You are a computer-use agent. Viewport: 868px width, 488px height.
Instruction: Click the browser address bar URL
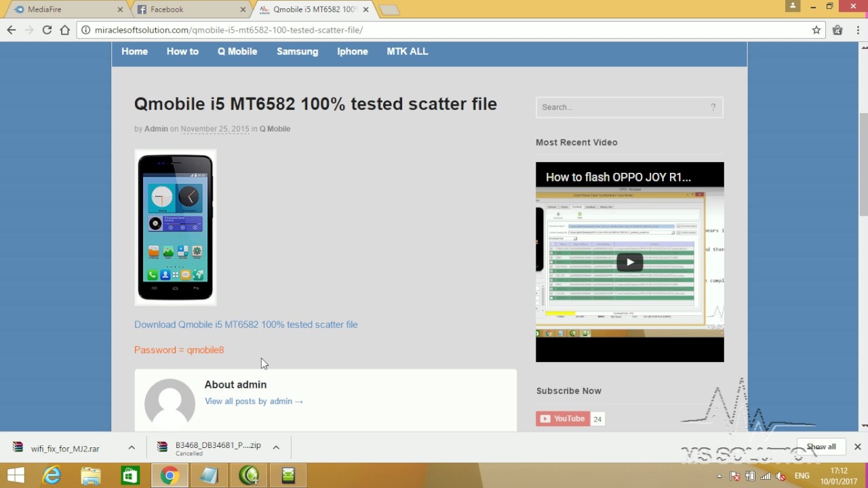(229, 30)
